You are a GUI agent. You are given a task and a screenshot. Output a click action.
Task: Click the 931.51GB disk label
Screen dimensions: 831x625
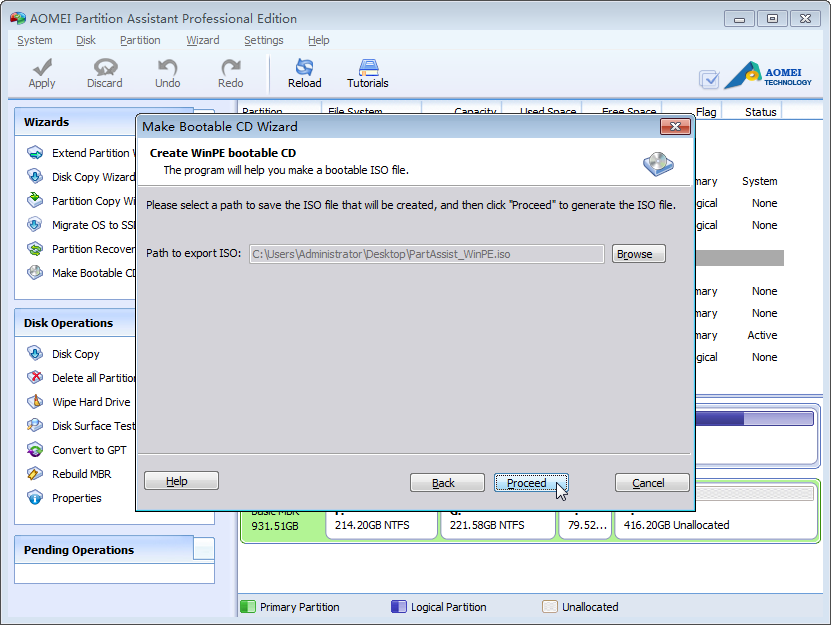pos(275,526)
